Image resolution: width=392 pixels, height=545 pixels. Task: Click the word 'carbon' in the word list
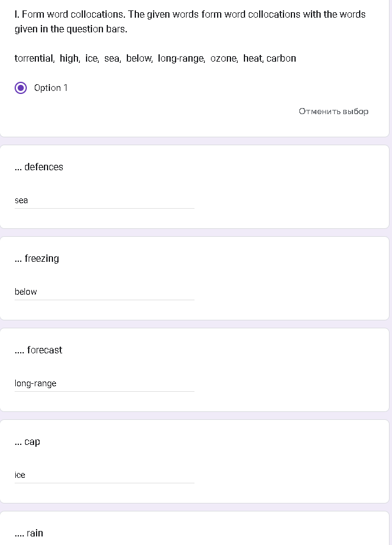coord(281,59)
